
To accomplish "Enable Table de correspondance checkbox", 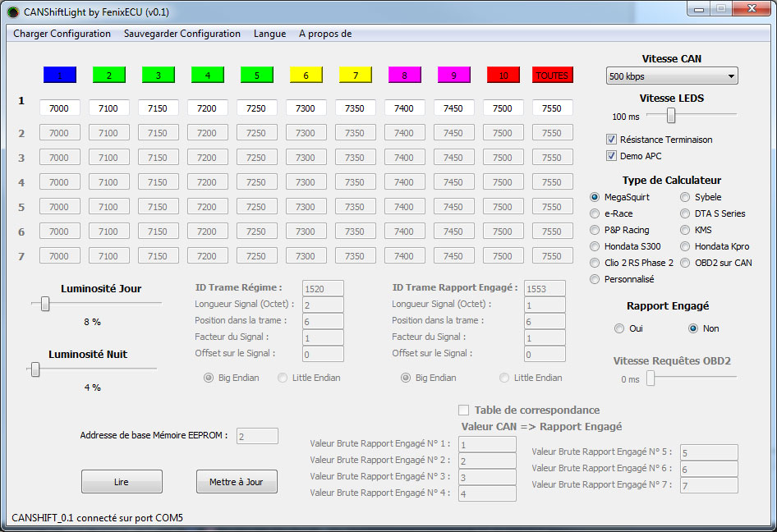I will coord(464,410).
